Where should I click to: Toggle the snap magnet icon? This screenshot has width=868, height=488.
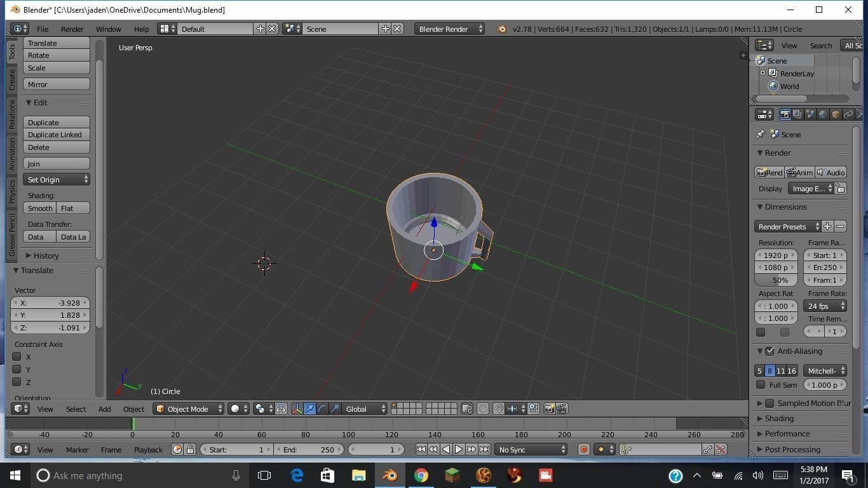click(x=499, y=409)
